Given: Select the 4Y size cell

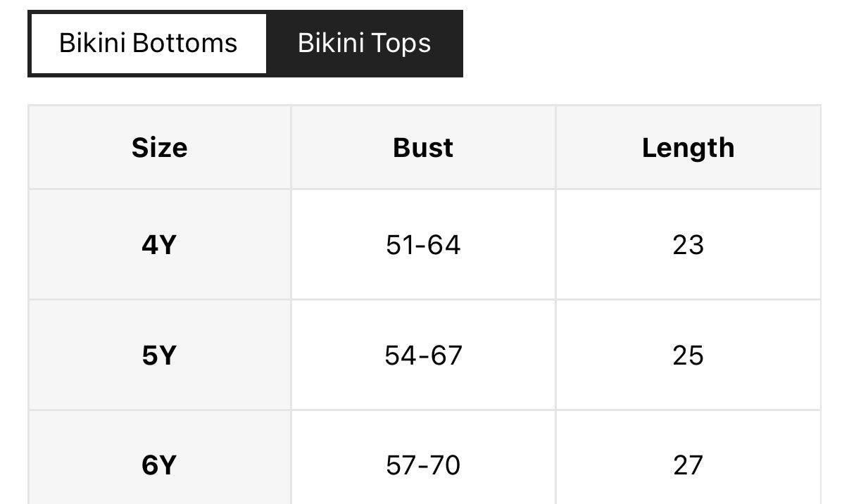Looking at the screenshot, I should tap(159, 245).
